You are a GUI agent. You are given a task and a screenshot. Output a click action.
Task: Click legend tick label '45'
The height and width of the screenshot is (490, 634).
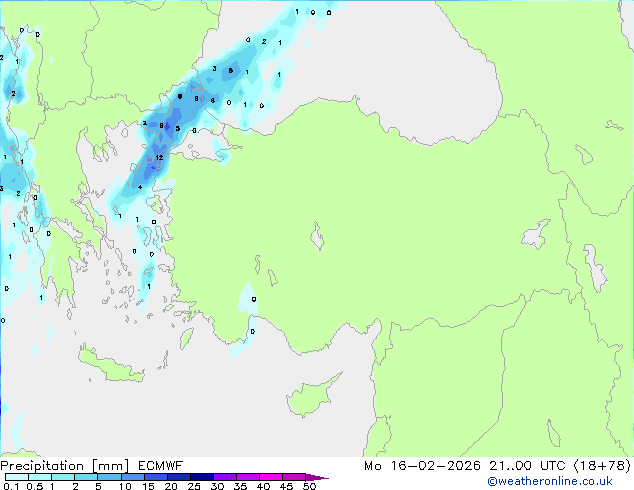[286, 486]
